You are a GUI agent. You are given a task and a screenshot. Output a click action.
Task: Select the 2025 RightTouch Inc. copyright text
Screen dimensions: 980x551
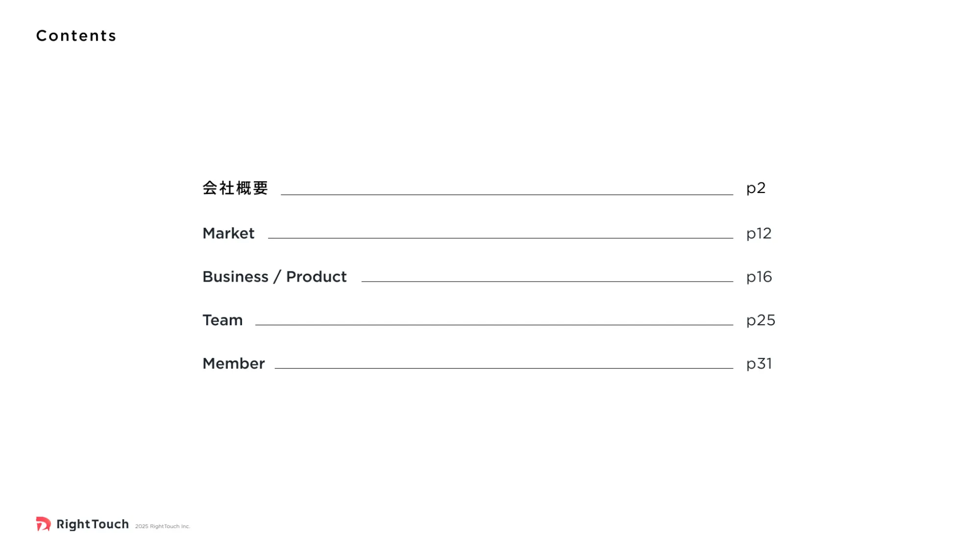coord(163,527)
